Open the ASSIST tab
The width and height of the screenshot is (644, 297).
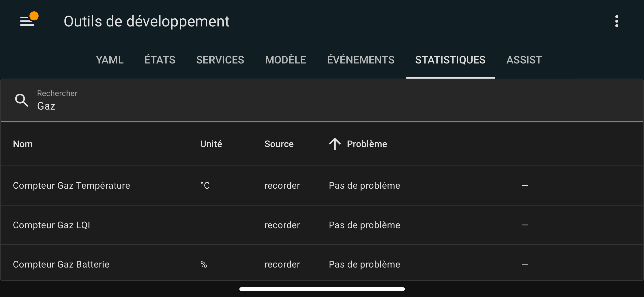click(524, 60)
